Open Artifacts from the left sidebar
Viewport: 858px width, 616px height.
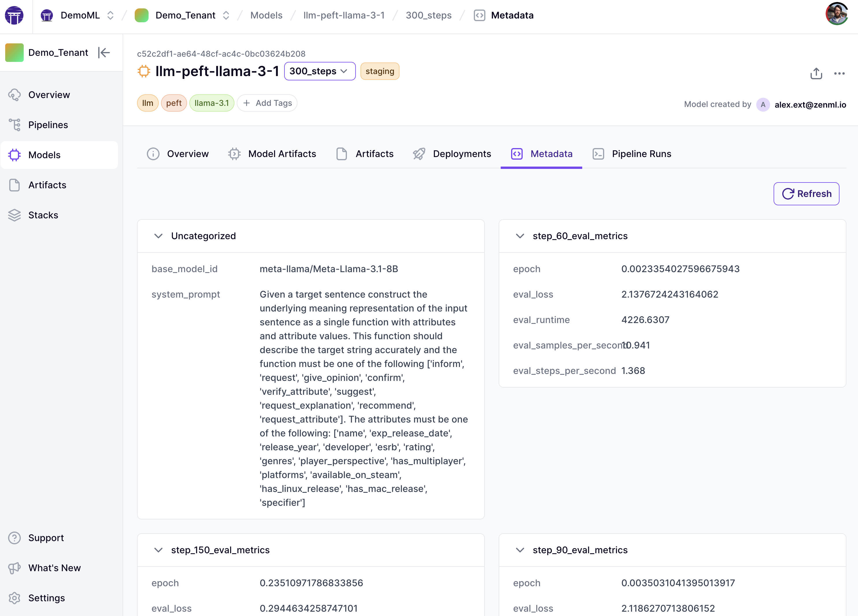pos(47,185)
